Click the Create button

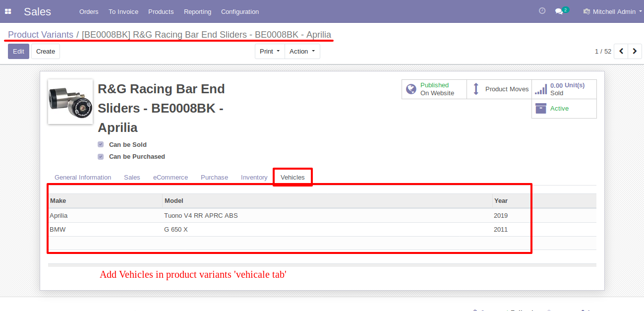pyautogui.click(x=46, y=51)
